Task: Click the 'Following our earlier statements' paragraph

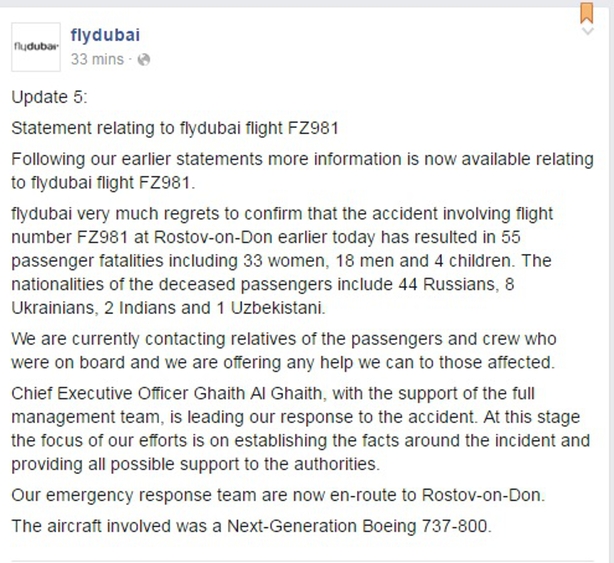Action: coord(302,171)
